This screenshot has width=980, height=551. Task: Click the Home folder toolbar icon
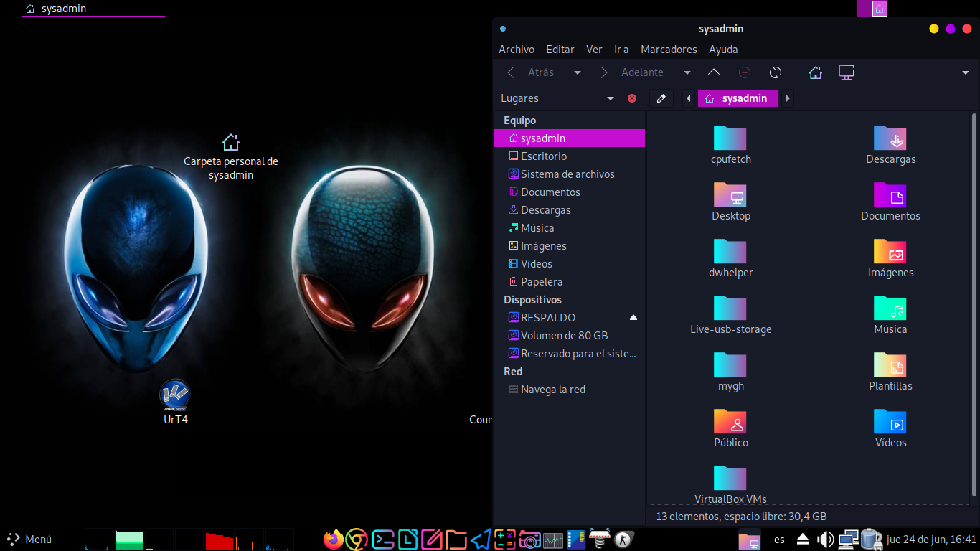point(815,72)
